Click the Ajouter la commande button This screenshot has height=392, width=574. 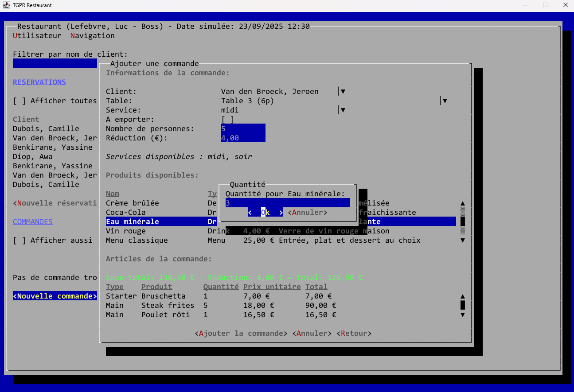(241, 333)
